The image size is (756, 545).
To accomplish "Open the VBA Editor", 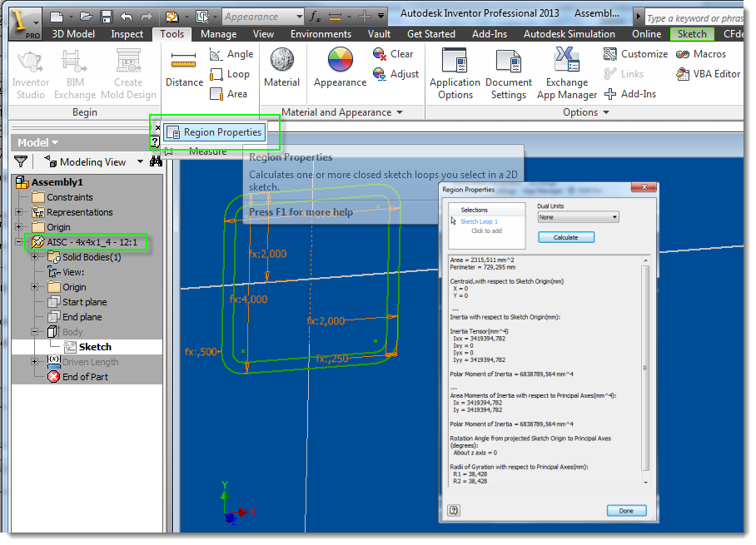I will coord(709,74).
